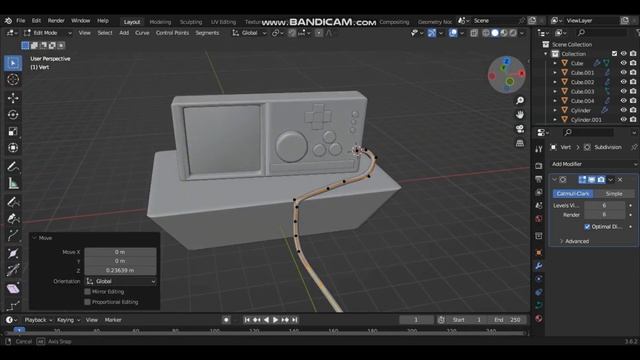
Task: Select the Measure ruler tool
Action: (13, 183)
